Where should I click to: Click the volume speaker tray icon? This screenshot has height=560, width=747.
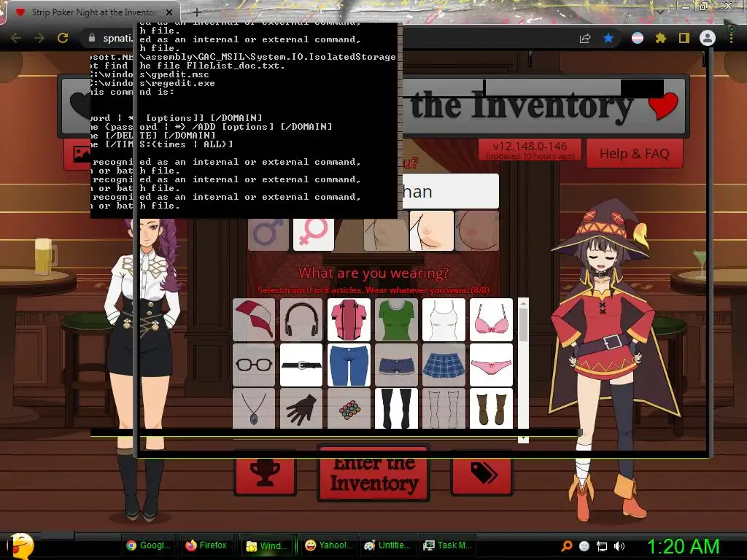click(x=619, y=546)
